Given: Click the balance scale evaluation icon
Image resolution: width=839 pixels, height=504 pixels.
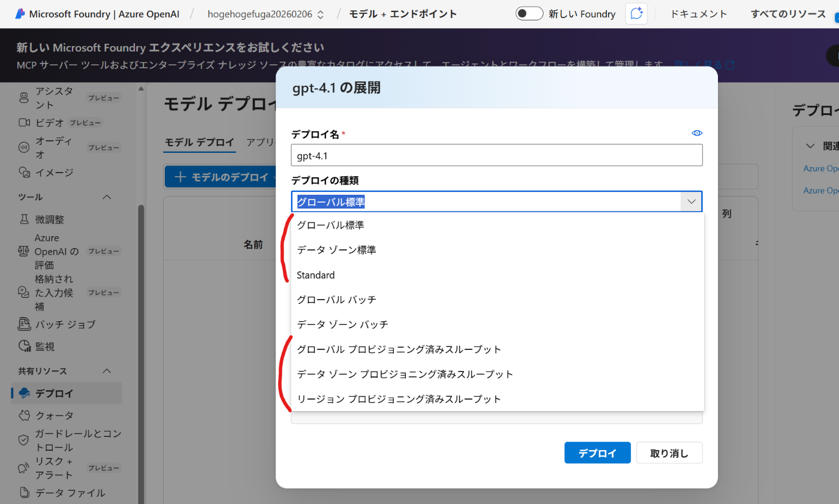Looking at the screenshot, I should 24,252.
